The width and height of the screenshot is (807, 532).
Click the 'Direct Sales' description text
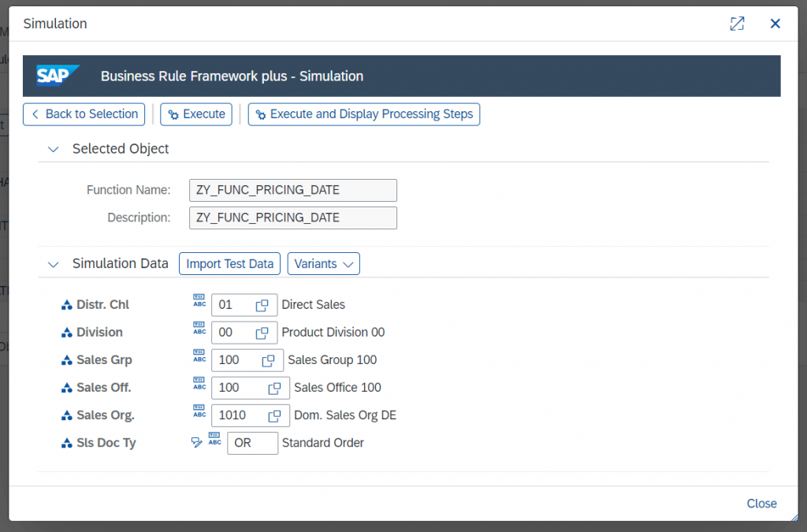tap(314, 305)
